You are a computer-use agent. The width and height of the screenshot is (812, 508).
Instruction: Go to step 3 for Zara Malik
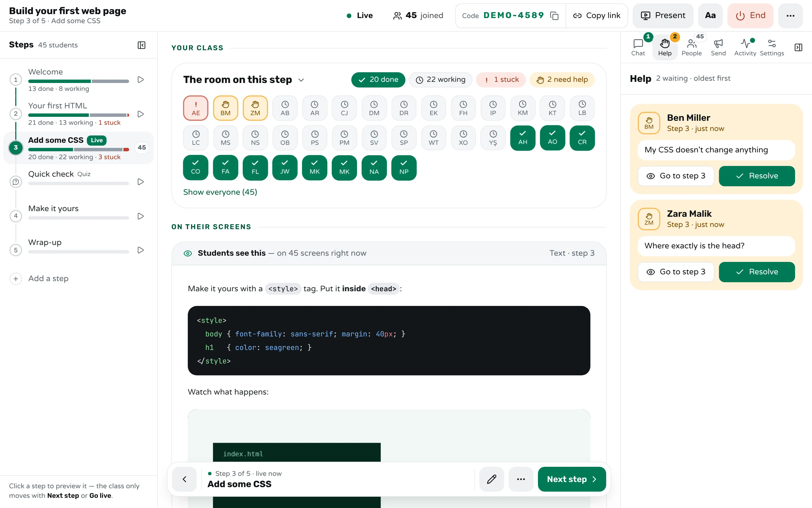coord(676,272)
